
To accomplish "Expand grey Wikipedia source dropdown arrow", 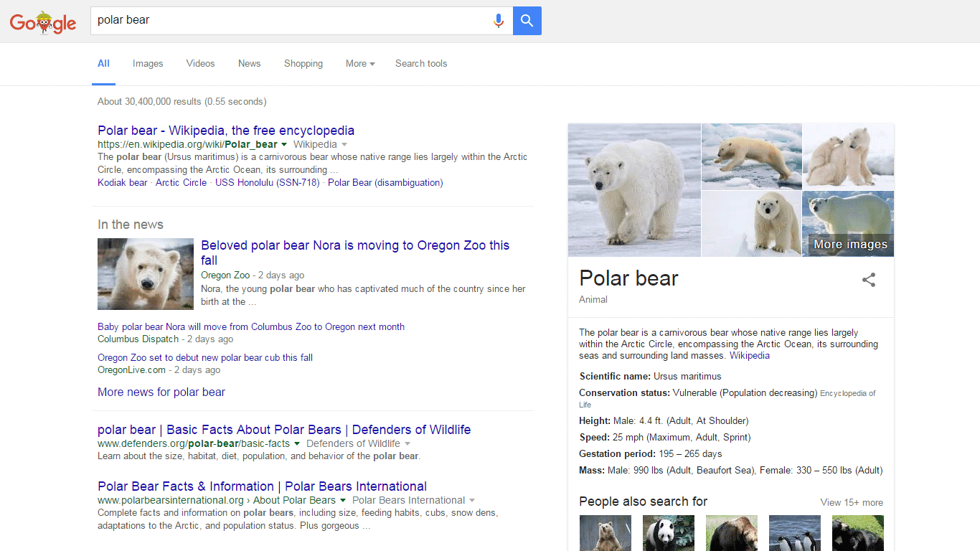I will (344, 145).
